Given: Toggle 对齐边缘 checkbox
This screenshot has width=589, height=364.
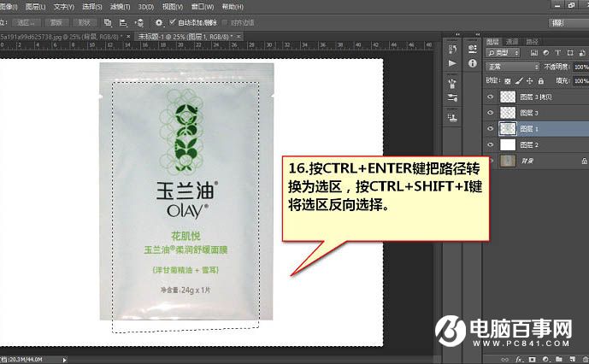Looking at the screenshot, I should (225, 22).
